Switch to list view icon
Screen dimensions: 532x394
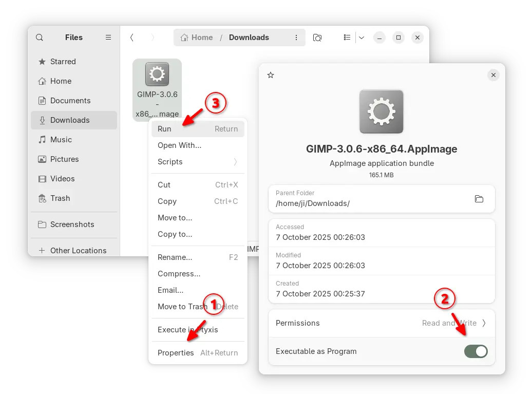tap(347, 37)
